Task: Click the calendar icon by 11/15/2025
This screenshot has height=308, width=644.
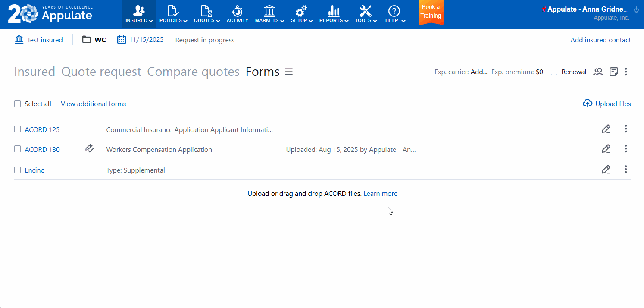Action: (x=122, y=40)
